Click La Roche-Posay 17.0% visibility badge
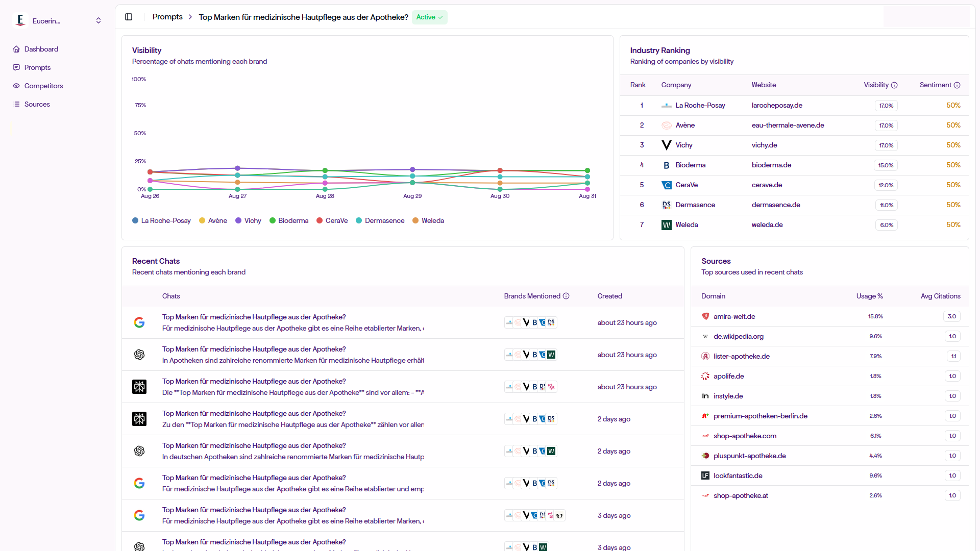980x551 pixels. tap(886, 106)
